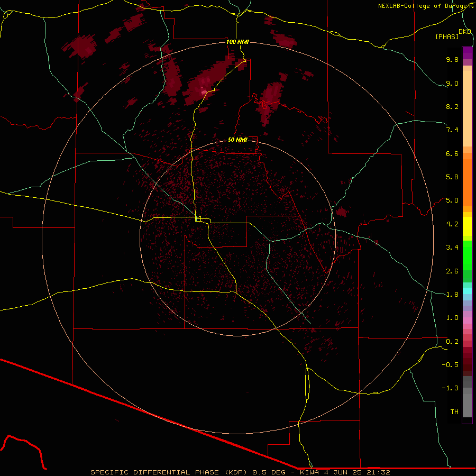Pick the large peach segment of color bar

pyautogui.click(x=467, y=108)
